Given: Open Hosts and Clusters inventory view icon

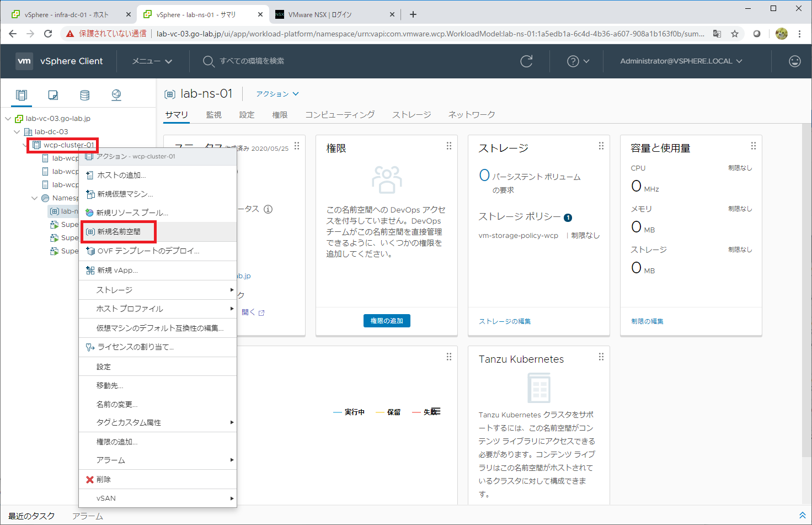Looking at the screenshot, I should coord(22,95).
